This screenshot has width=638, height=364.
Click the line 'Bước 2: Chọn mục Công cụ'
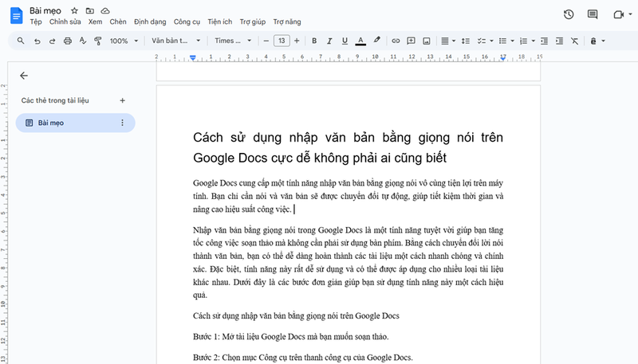point(303,358)
